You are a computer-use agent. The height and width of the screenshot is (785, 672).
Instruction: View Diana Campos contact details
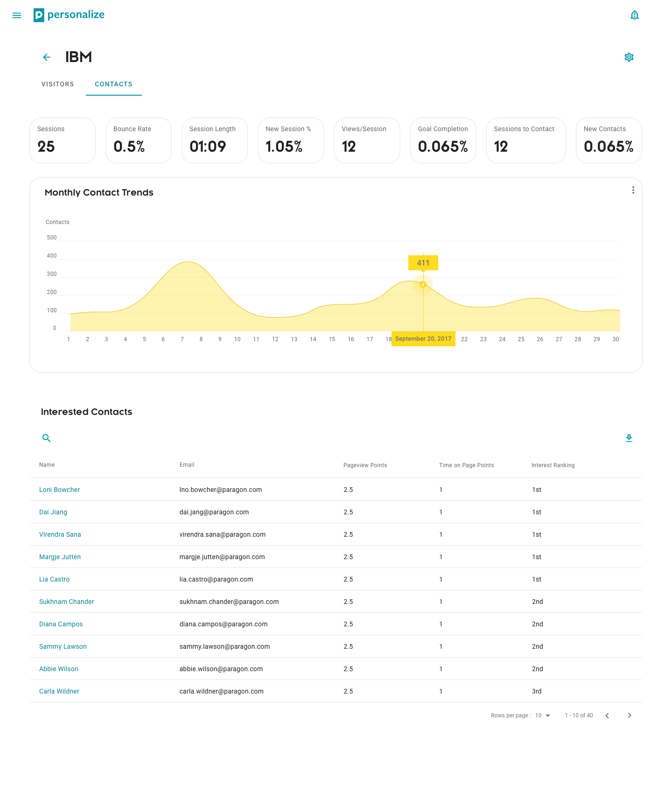click(x=61, y=624)
